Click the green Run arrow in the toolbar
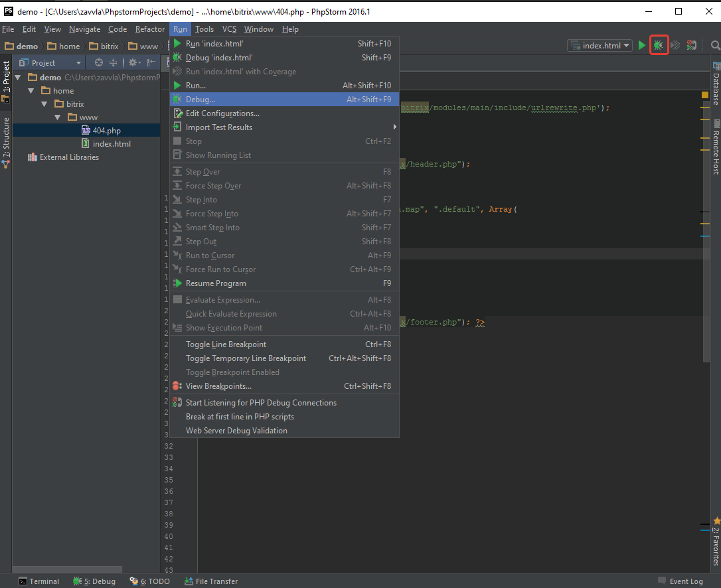 coord(642,45)
